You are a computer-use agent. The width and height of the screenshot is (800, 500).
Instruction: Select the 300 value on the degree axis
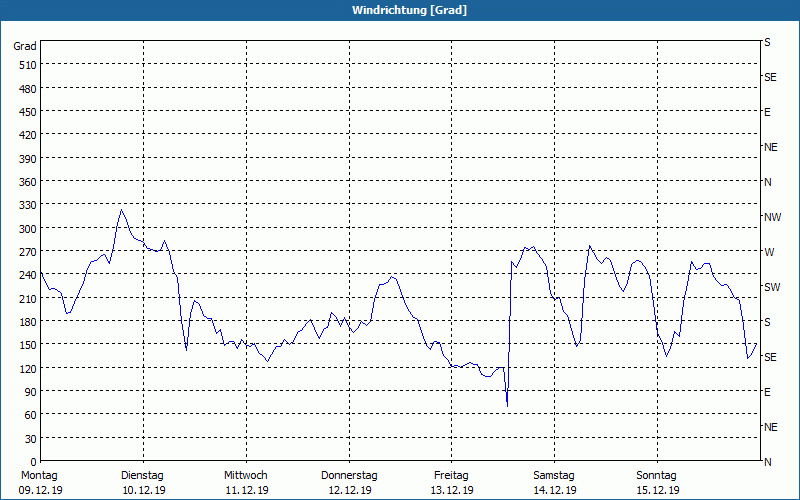[29, 229]
